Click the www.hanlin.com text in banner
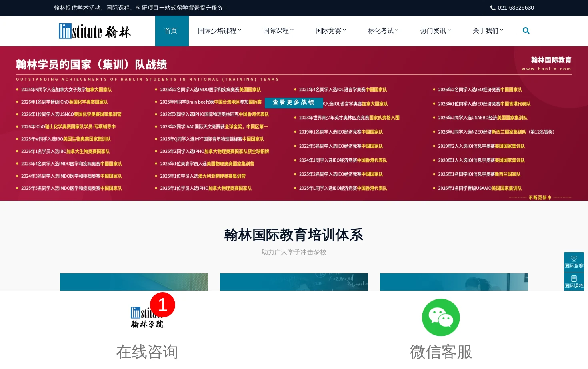The image size is (588, 369). click(546, 69)
